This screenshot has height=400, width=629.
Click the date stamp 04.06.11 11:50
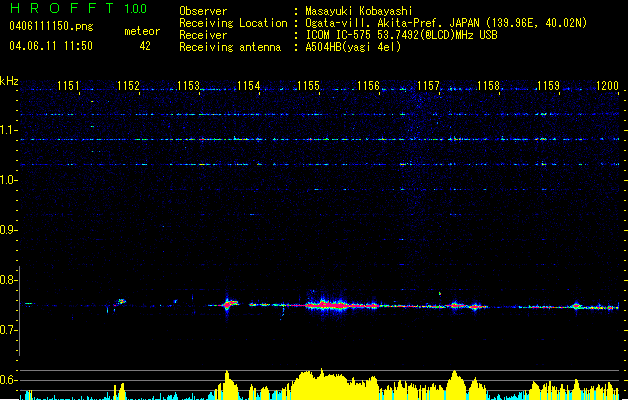51,46
